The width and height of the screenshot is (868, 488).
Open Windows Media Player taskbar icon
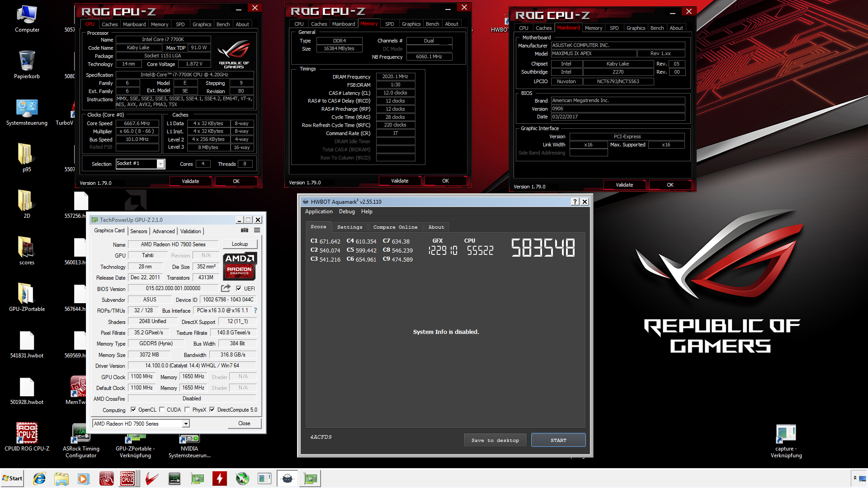tap(83, 479)
